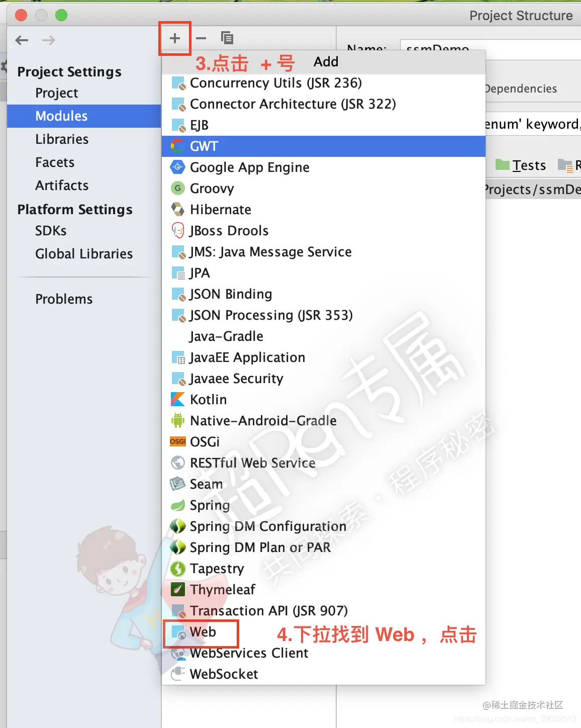Screen dimensions: 581x728
Task: Open SDKs under Platform Settings
Action: (x=51, y=231)
